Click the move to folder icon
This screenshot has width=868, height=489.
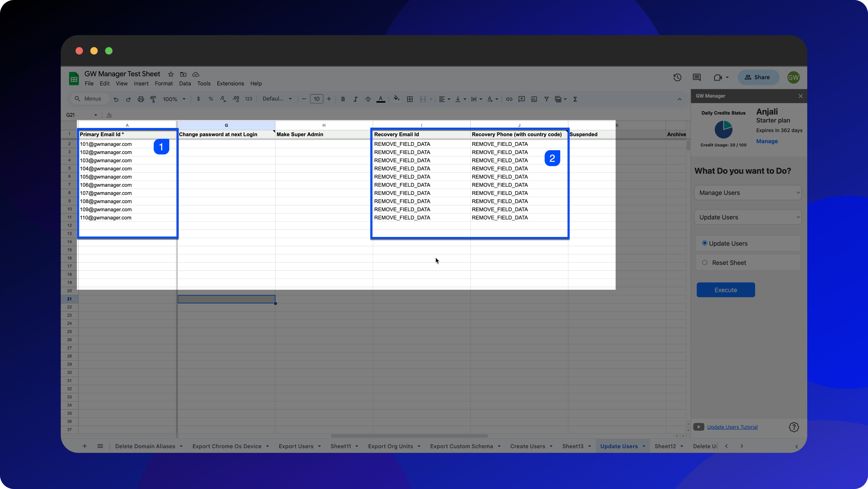(x=183, y=74)
